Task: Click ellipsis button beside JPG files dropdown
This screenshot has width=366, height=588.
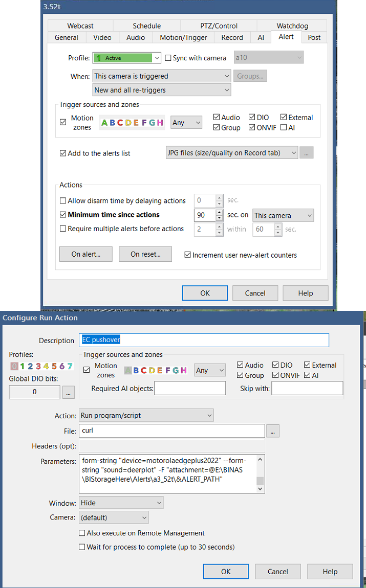Action: pyautogui.click(x=306, y=152)
